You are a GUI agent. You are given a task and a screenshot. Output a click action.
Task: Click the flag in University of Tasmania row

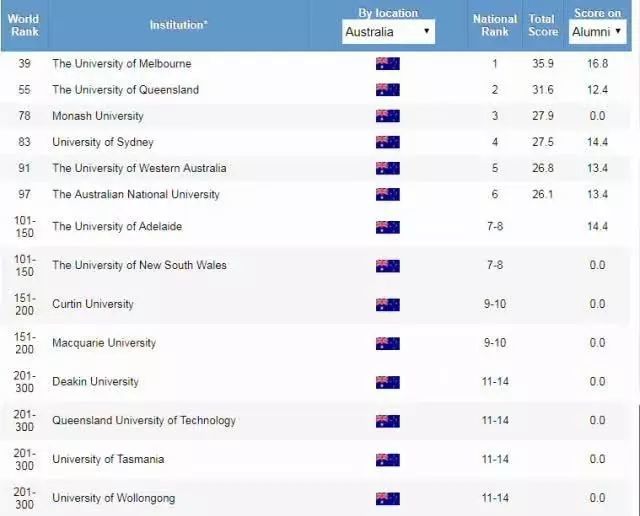pyautogui.click(x=388, y=460)
